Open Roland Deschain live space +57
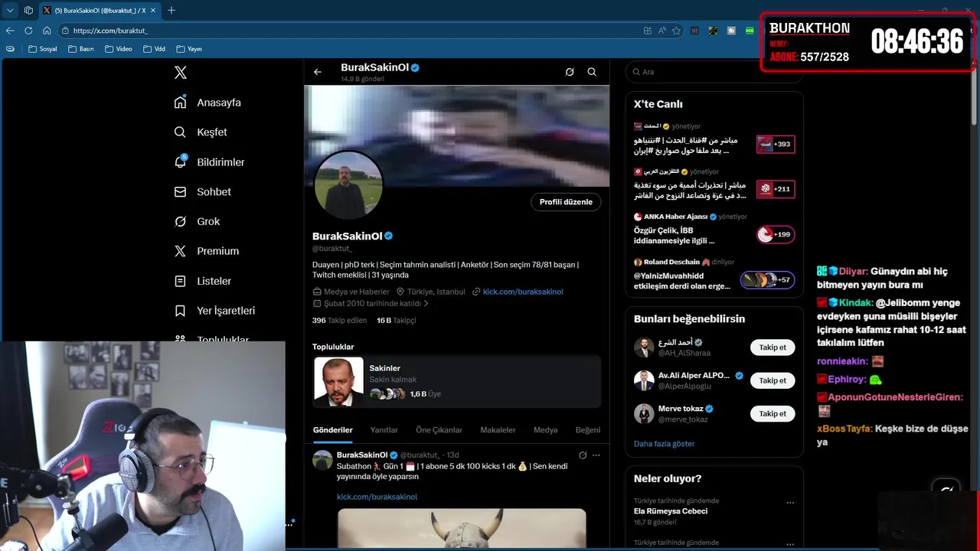This screenshot has width=980, height=551. tap(767, 280)
